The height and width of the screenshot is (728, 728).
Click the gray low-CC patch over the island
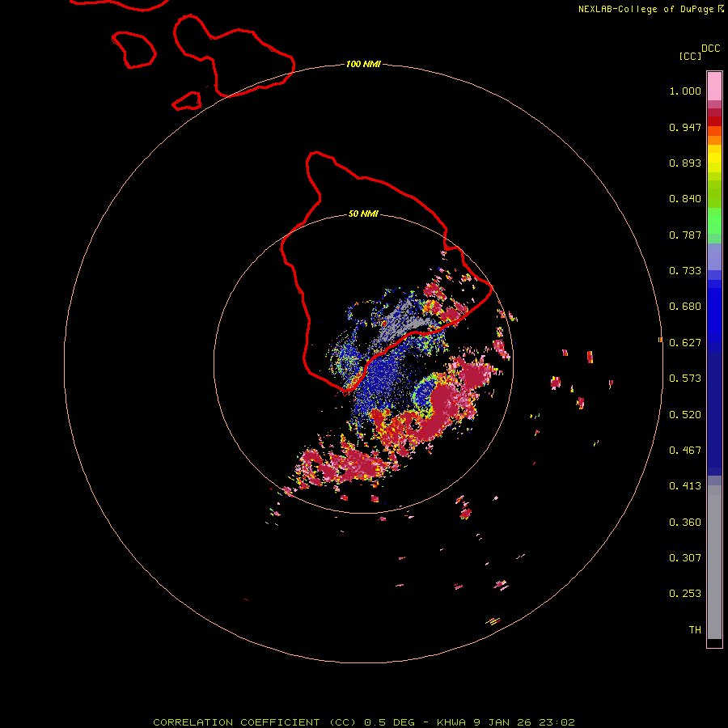pos(403,320)
